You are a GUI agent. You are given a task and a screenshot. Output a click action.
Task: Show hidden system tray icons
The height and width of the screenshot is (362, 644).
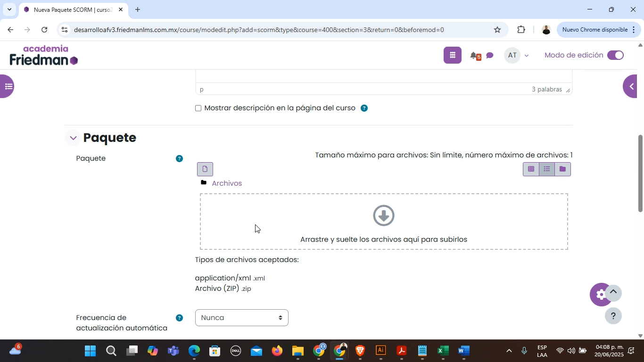click(x=509, y=351)
